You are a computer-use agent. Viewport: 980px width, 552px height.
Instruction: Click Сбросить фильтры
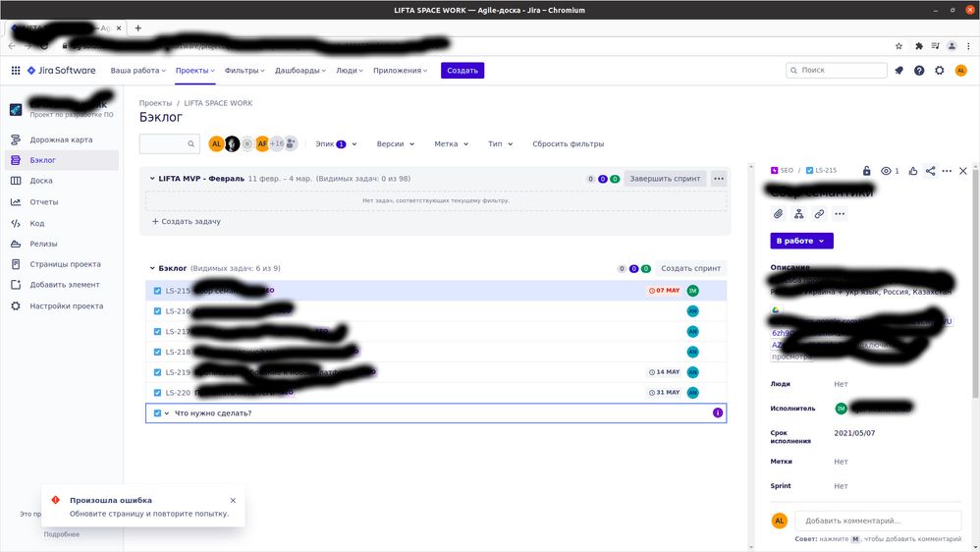click(x=569, y=143)
